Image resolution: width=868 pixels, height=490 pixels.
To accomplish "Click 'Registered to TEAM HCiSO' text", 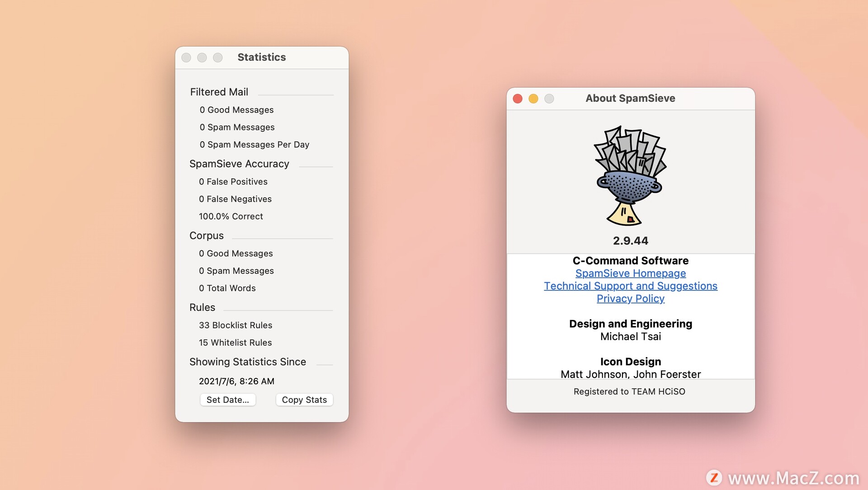I will 629,391.
